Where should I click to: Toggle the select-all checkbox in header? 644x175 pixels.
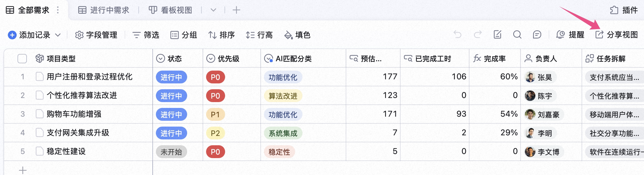click(x=22, y=59)
